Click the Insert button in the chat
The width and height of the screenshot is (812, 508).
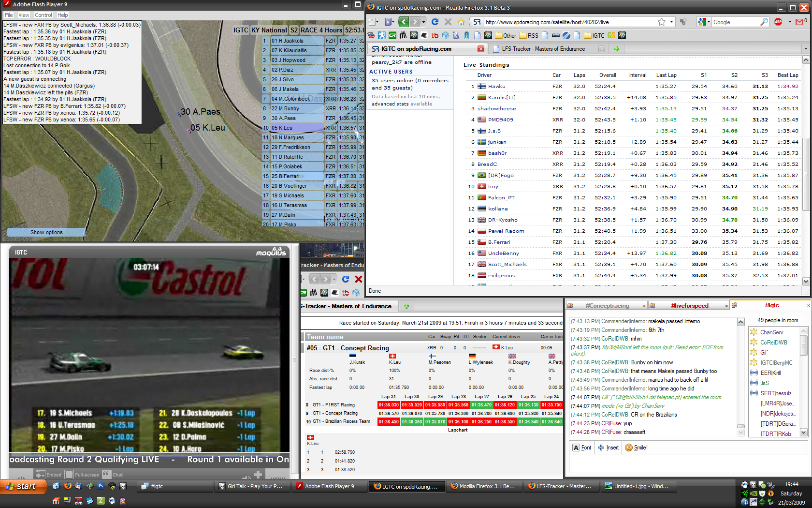(x=609, y=448)
